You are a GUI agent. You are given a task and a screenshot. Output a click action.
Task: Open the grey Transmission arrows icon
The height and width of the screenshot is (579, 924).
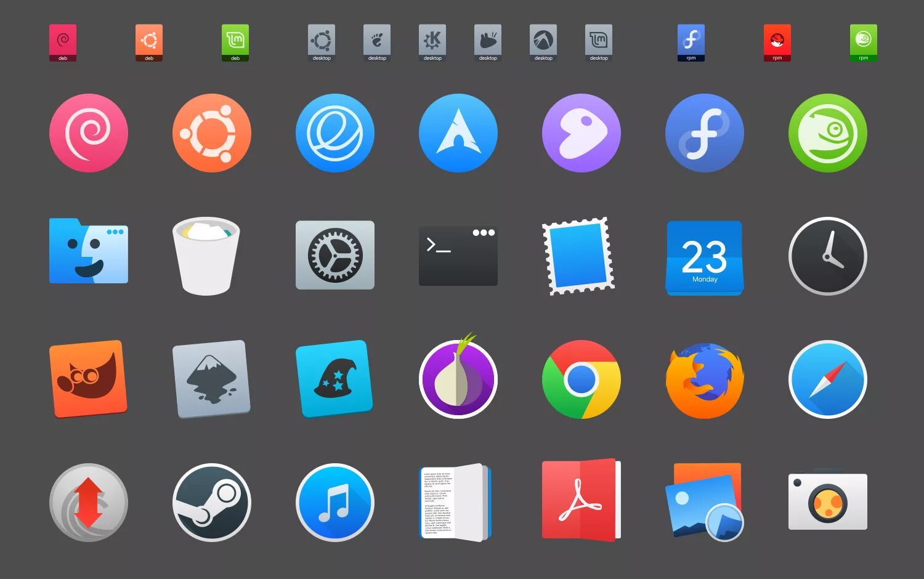click(89, 503)
